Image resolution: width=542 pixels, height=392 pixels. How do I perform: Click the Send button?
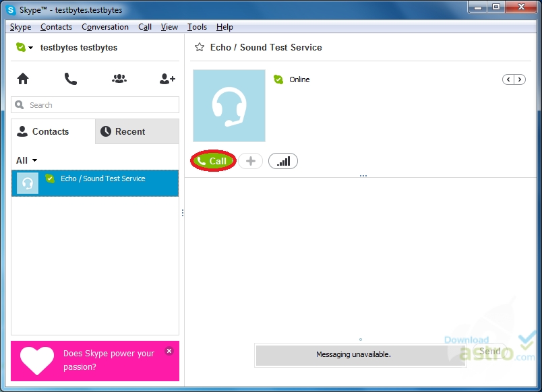coord(490,351)
